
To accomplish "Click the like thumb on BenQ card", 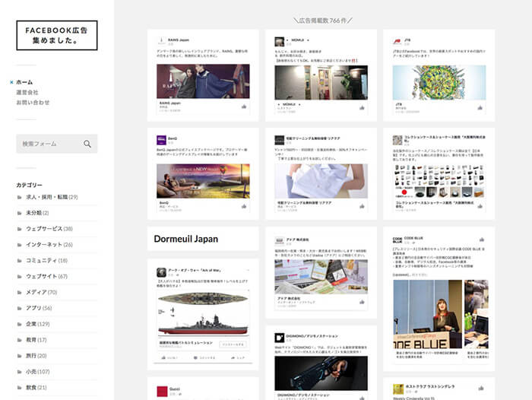I will coord(244,206).
